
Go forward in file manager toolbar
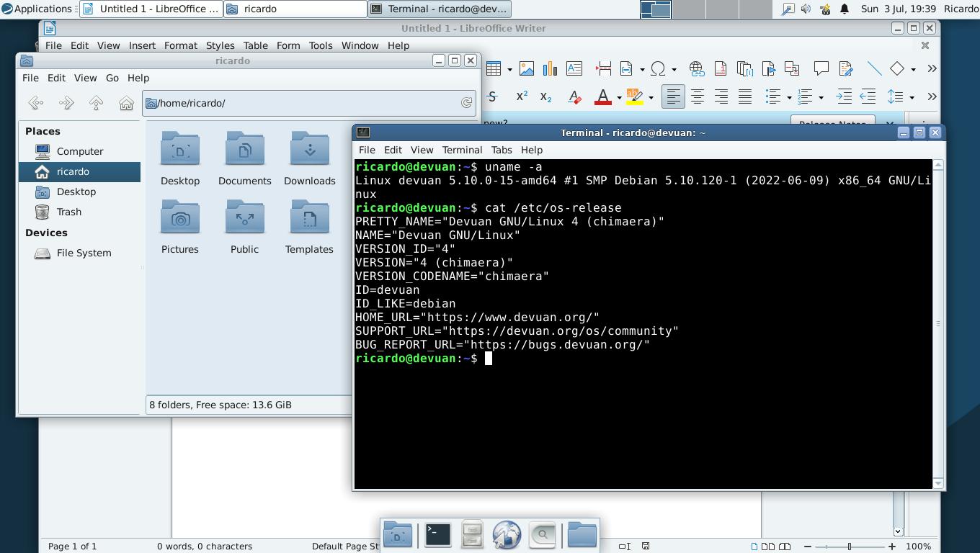66,103
